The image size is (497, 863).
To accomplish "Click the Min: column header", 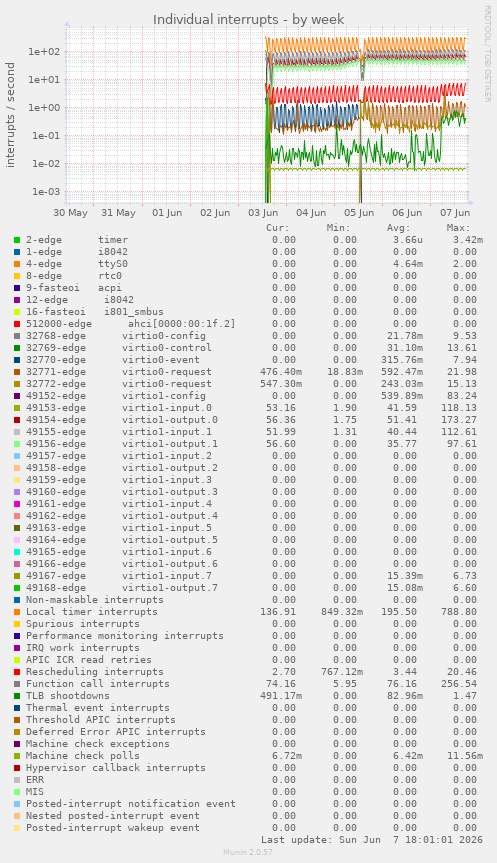I will point(338,228).
